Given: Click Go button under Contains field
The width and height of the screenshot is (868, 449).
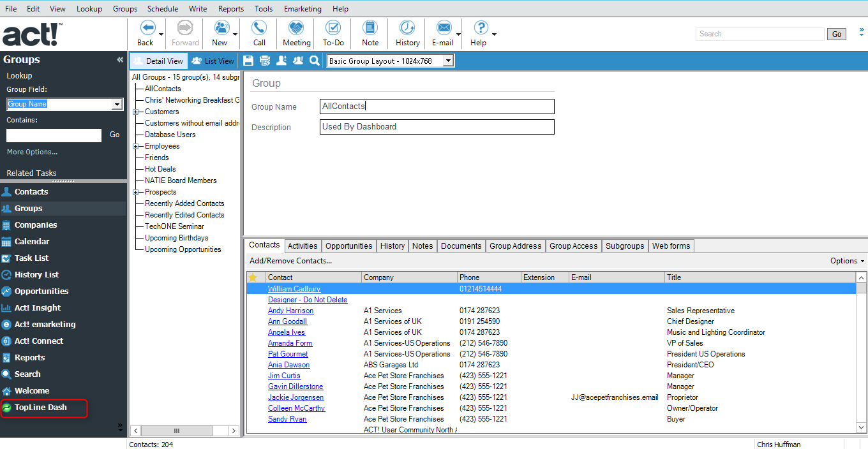Looking at the screenshot, I should (x=115, y=135).
